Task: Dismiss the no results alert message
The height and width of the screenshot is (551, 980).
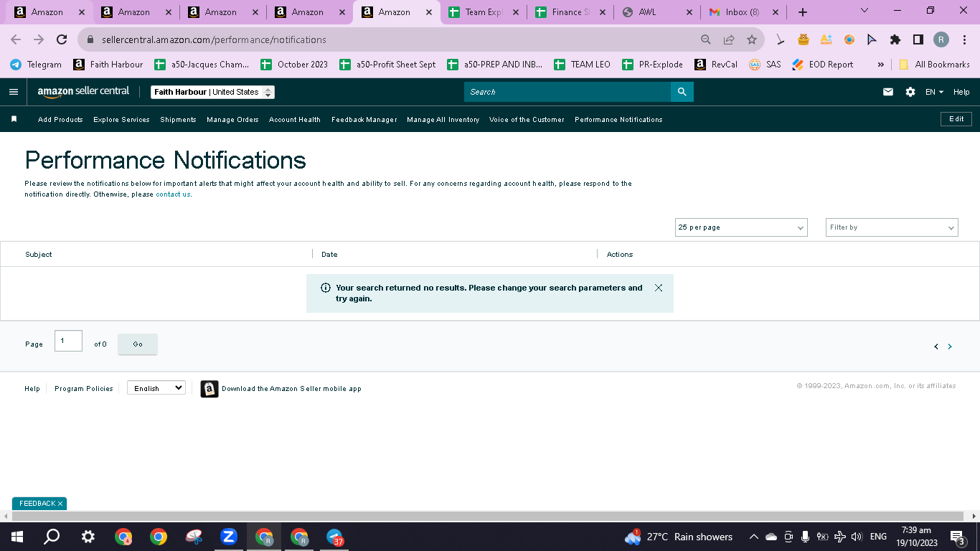Action: (x=659, y=288)
